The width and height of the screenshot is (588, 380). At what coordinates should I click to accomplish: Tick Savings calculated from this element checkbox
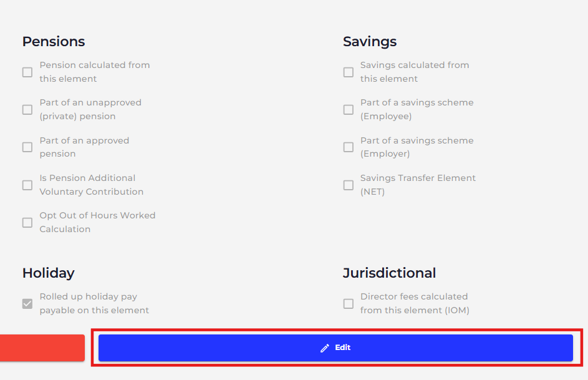tap(349, 72)
